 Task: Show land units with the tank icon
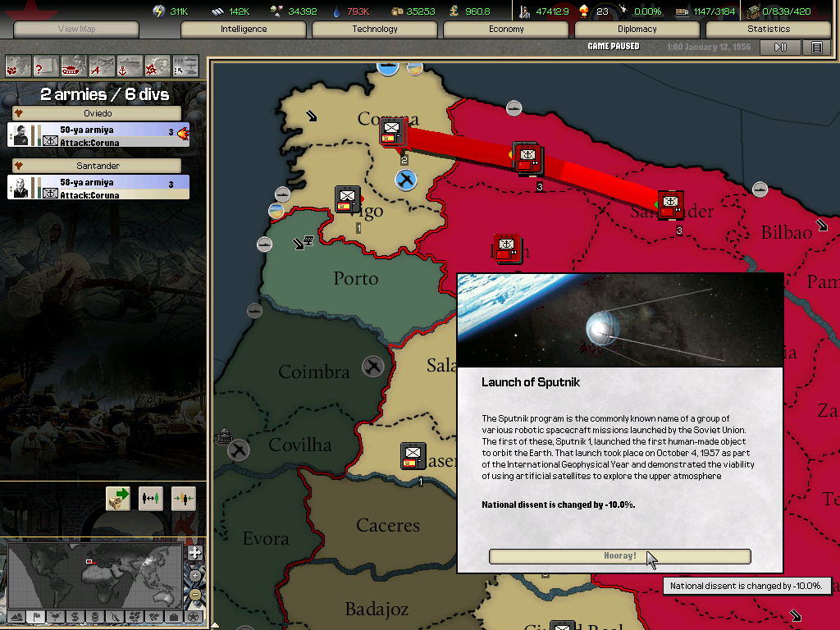tap(74, 65)
